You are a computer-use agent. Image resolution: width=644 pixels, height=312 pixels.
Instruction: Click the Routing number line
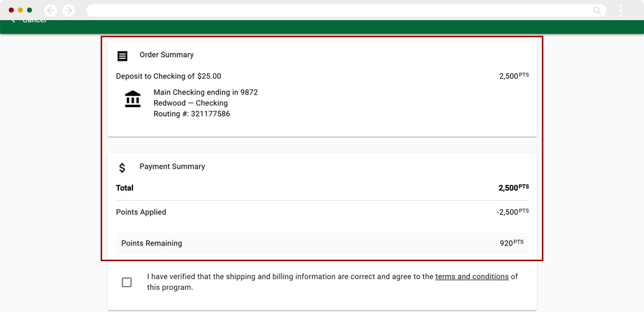point(192,114)
